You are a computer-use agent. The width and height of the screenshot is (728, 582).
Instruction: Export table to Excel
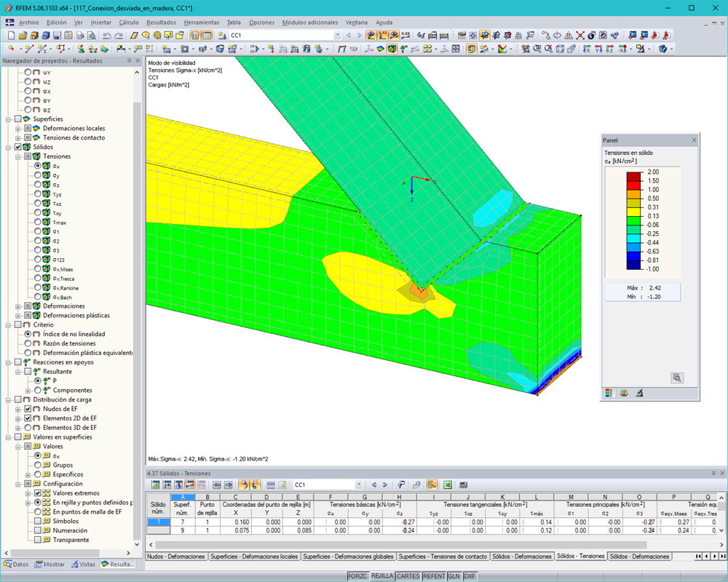448,485
